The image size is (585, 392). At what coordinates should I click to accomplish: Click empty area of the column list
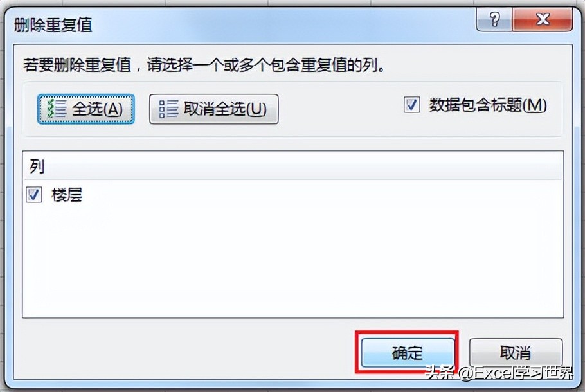click(293, 261)
